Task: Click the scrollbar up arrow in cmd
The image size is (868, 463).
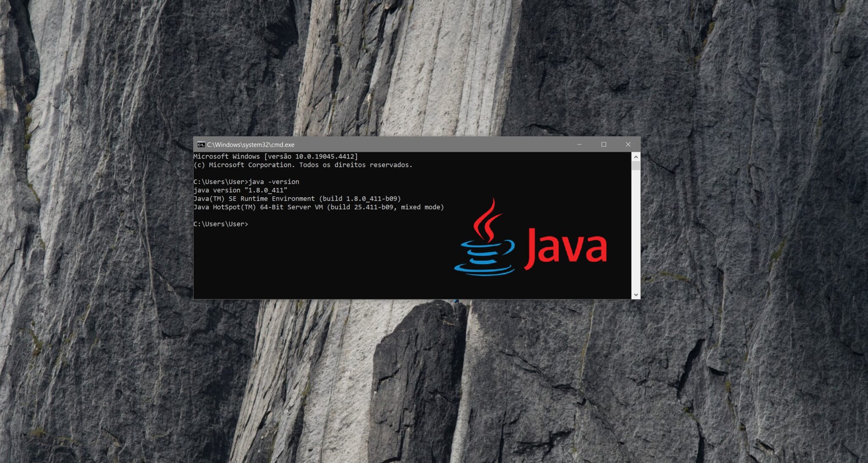Action: (636, 156)
